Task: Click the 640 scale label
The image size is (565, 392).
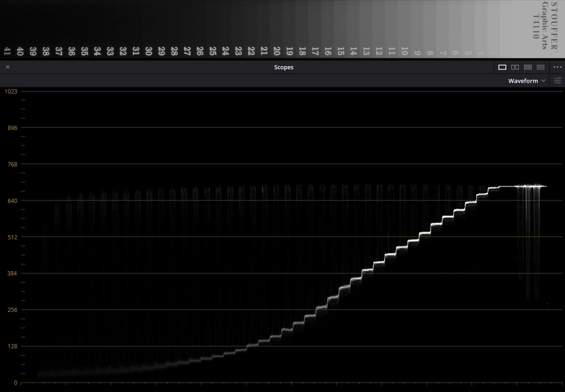Action: pyautogui.click(x=12, y=201)
